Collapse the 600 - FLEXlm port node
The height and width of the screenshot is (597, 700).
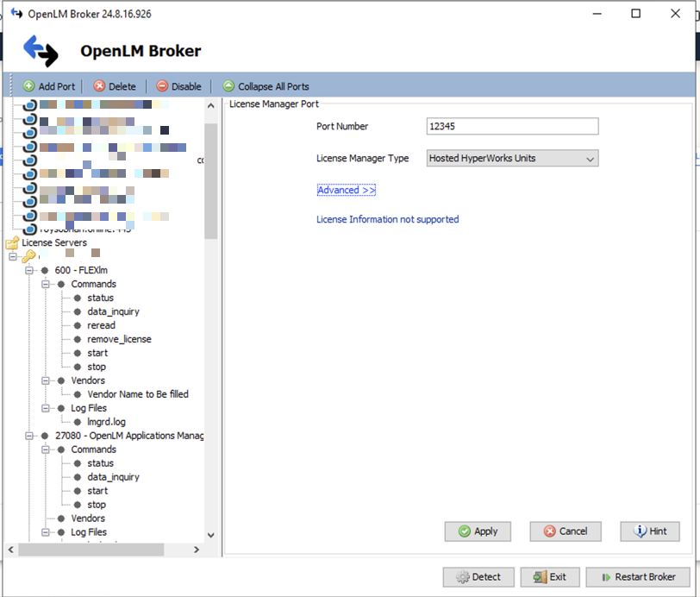coord(31,270)
